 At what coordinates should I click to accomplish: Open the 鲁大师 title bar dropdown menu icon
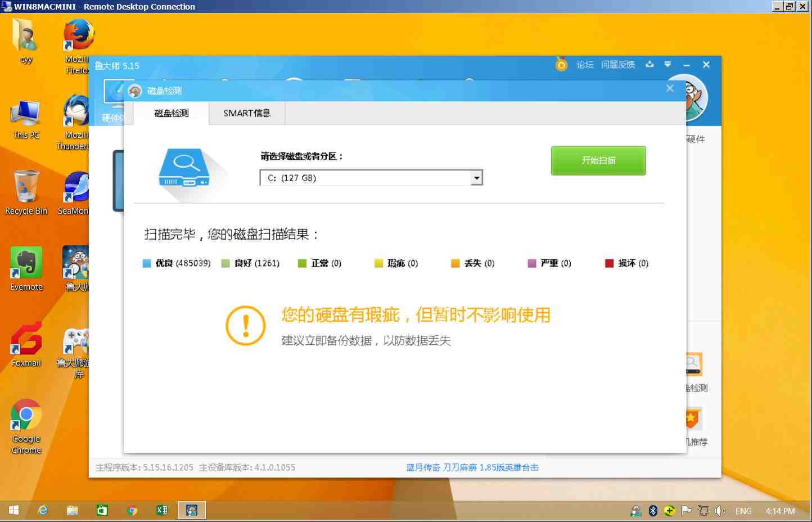(667, 64)
